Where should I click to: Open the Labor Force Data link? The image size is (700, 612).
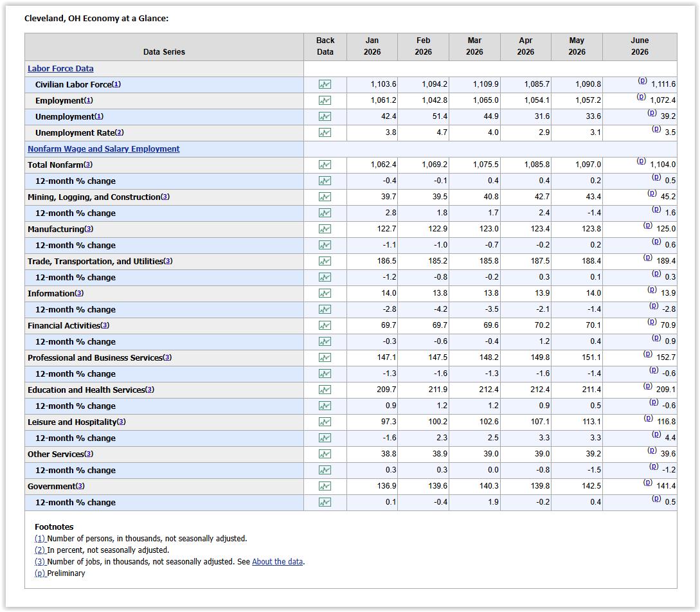pos(60,69)
